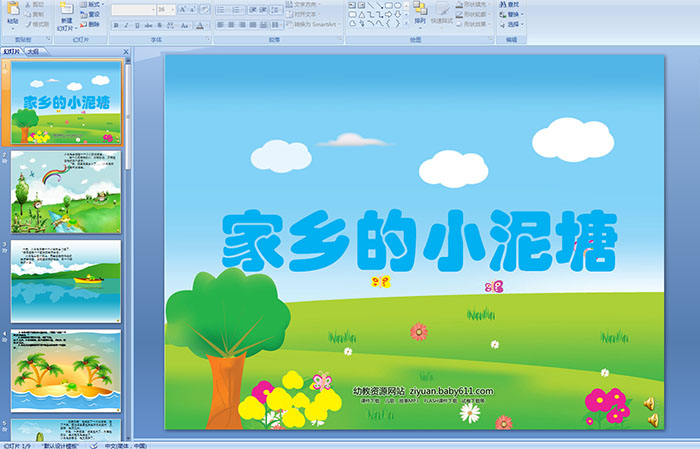
Task: Open the Shape Fill (形状填充) color menu
Action: pyautogui.click(x=473, y=4)
